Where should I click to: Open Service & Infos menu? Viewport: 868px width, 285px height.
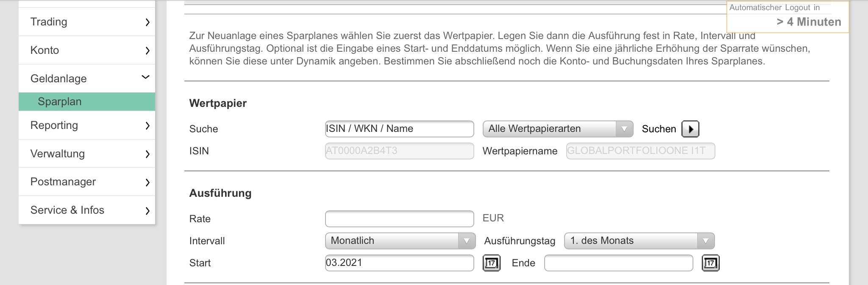pyautogui.click(x=87, y=210)
